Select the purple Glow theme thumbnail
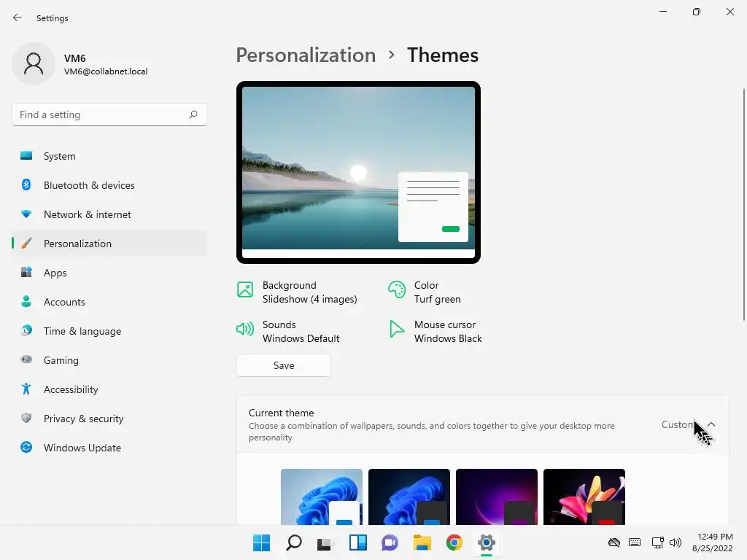The image size is (747, 560). pyautogui.click(x=496, y=497)
